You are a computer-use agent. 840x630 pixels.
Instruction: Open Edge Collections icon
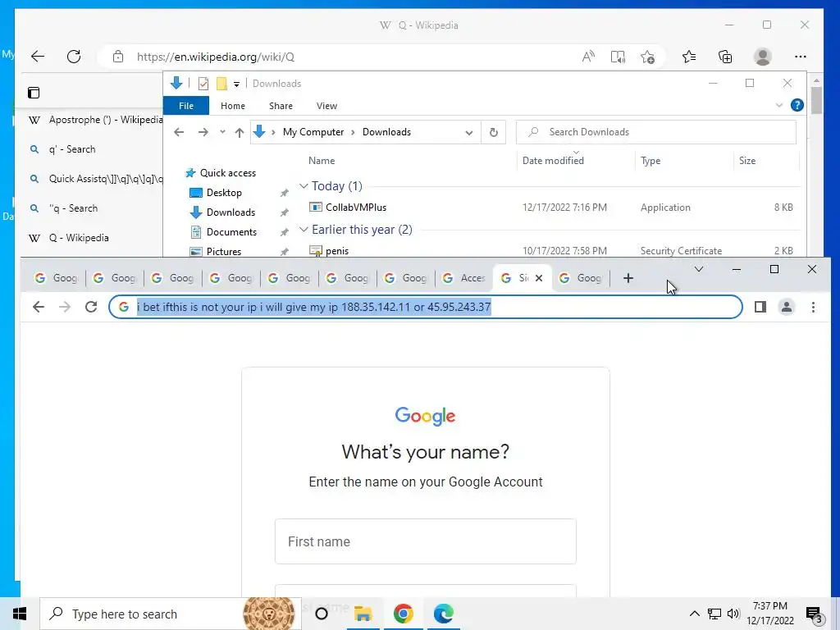point(725,57)
